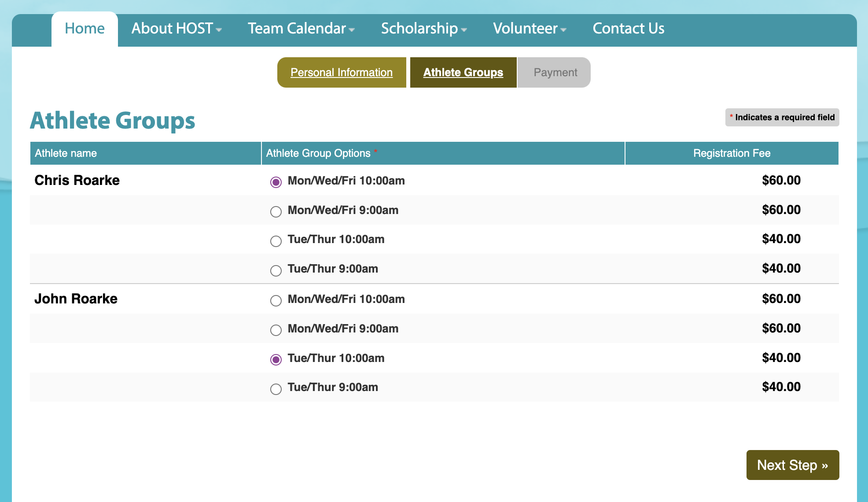Go to the Home tab
This screenshot has width=868, height=502.
(85, 29)
